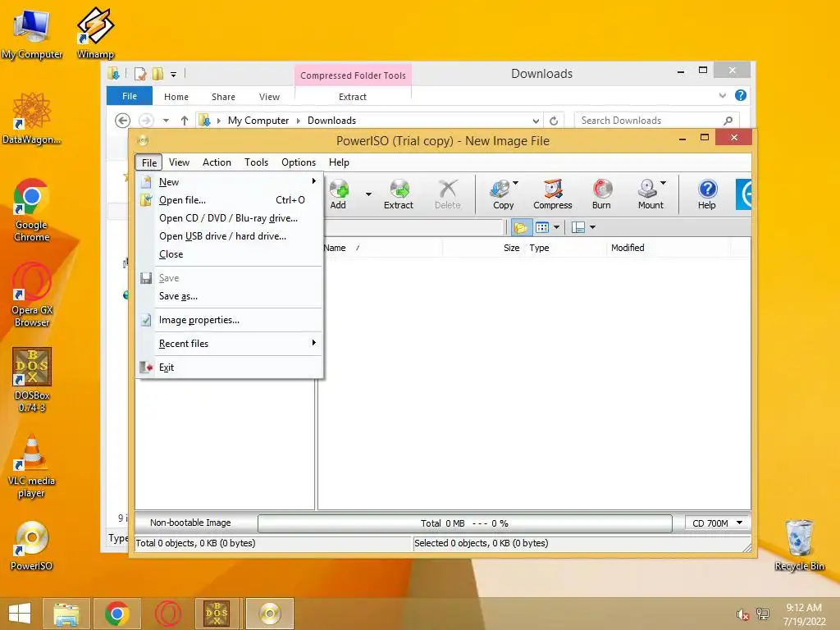Click the Up arrow in Downloads window
840x630 pixels.
(185, 121)
